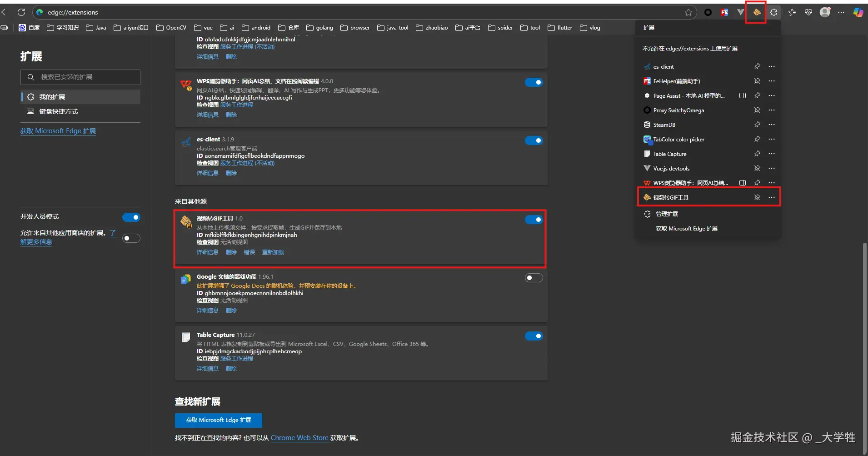This screenshot has height=456, width=868.
Task: Click the page vertical scrollbar thumb
Action: click(865, 348)
